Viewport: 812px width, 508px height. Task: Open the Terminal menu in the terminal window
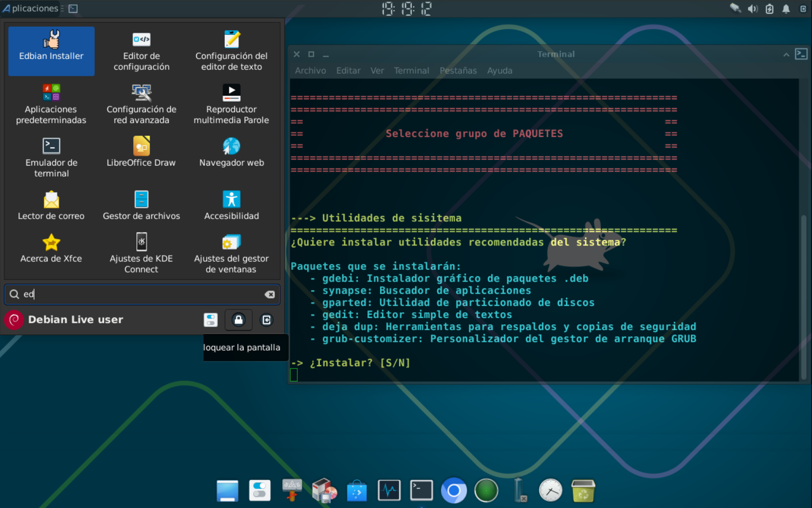pyautogui.click(x=411, y=70)
